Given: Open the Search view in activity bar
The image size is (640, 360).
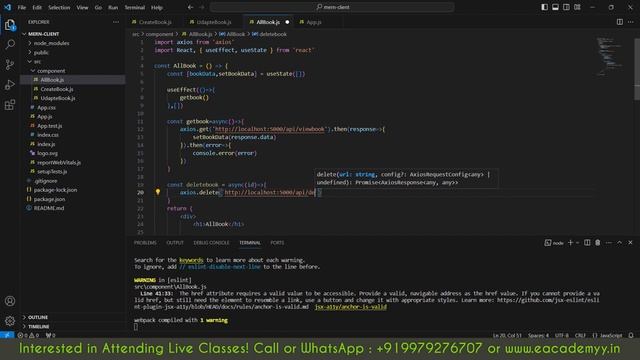Looking at the screenshot, I should pos(10,44).
